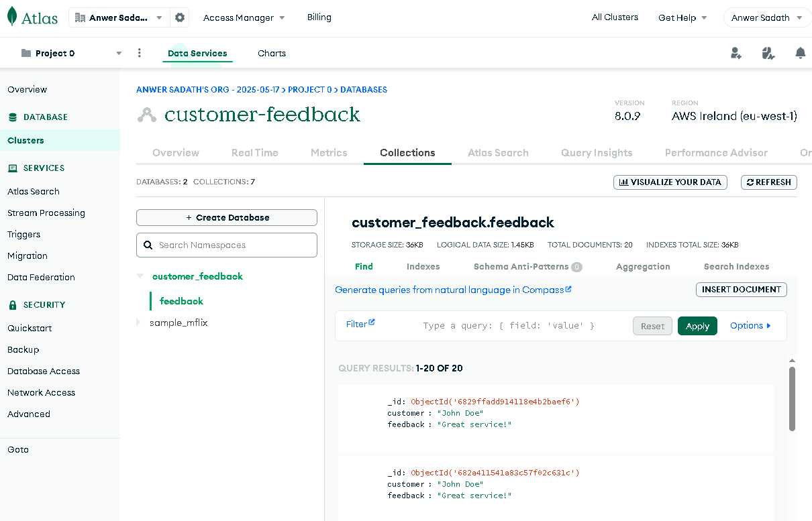Open the Aggregation tab
Screen dimensions: 812x521
point(643,266)
